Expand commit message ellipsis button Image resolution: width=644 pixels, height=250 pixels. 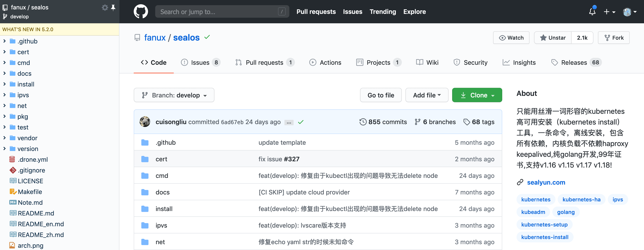click(289, 123)
